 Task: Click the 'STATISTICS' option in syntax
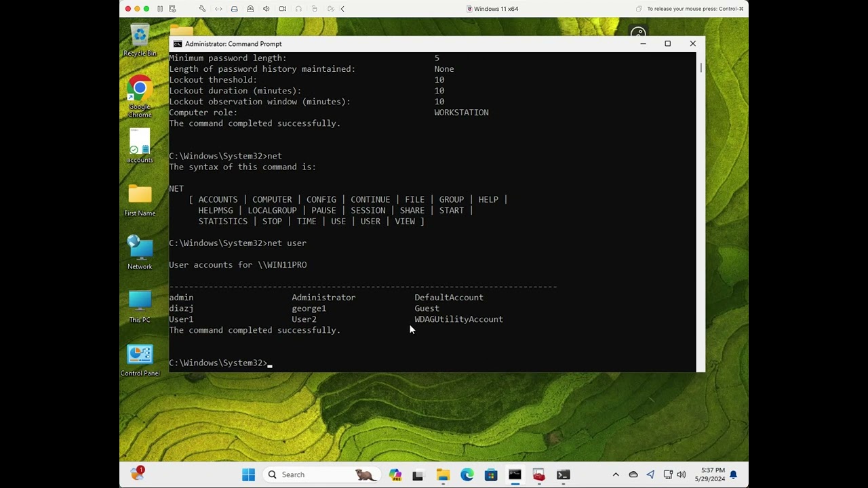point(222,221)
